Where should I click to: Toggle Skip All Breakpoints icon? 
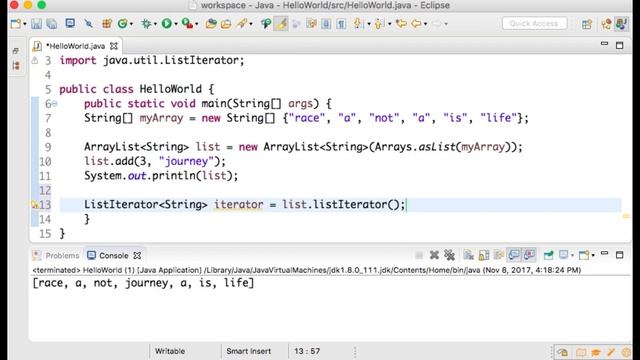88,24
